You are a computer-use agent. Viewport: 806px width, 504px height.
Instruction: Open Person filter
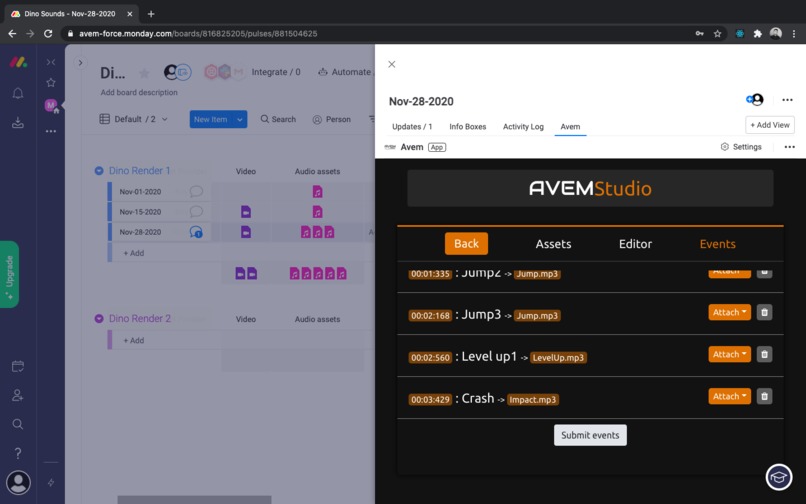click(332, 119)
